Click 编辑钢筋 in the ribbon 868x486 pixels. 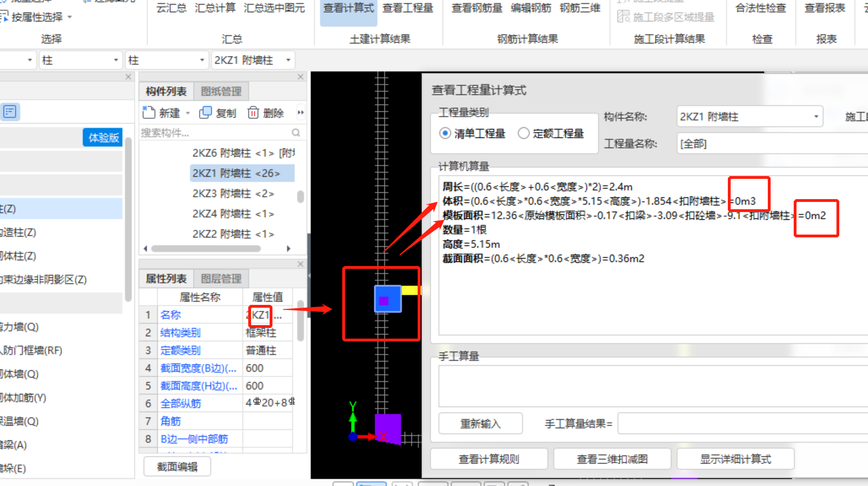click(531, 8)
